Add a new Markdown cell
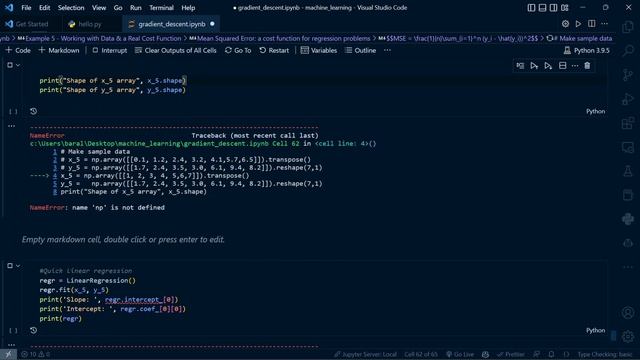This screenshot has width=640, height=360. (59, 50)
